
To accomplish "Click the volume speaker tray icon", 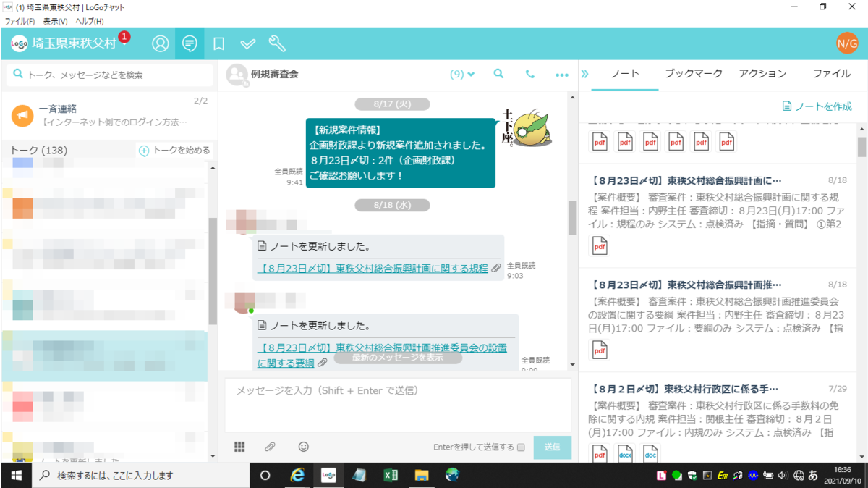I will (782, 476).
